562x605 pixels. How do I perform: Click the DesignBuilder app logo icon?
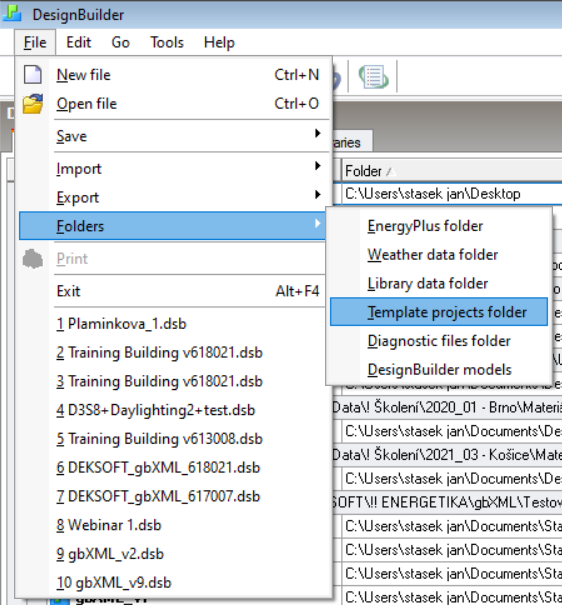click(x=12, y=14)
